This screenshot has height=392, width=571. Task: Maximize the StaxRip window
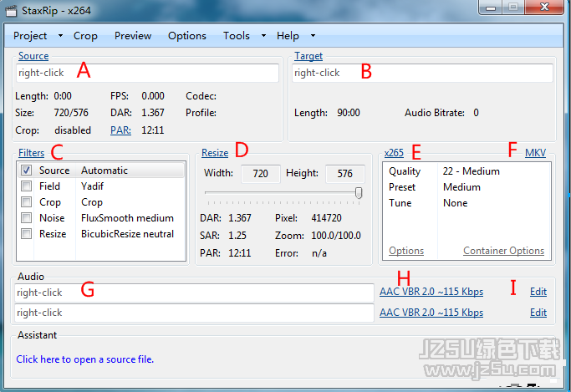(513, 8)
